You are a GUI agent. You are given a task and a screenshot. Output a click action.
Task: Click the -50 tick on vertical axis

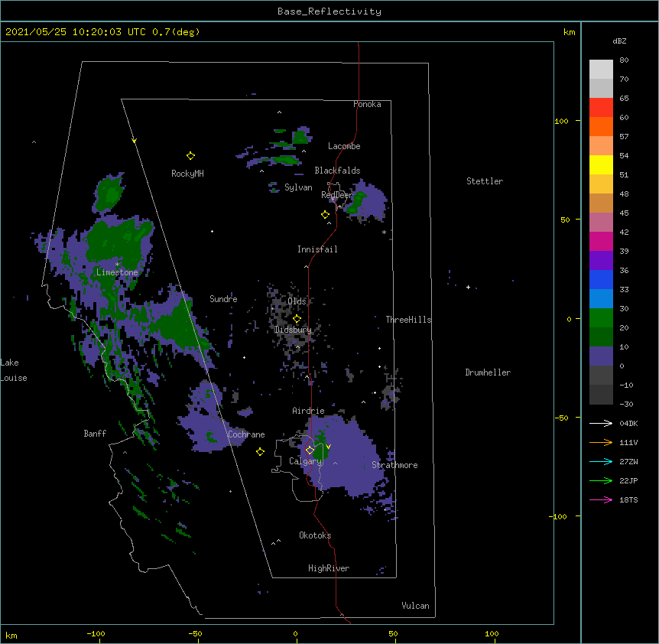(561, 418)
